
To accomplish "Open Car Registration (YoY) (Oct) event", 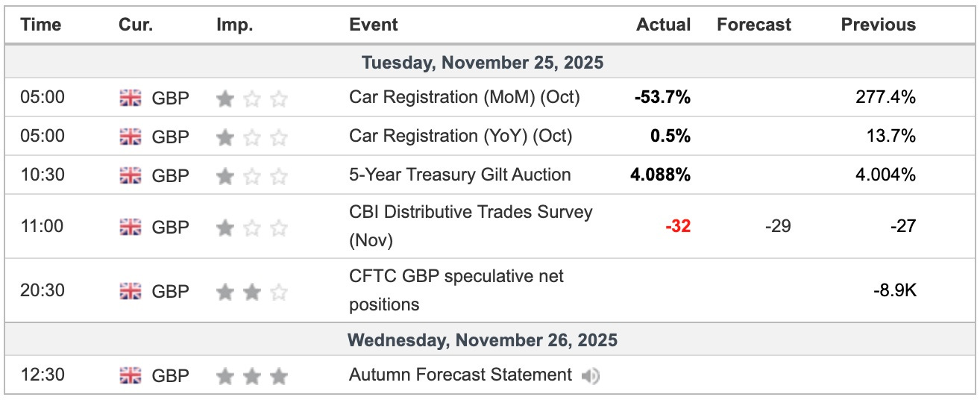I will (460, 137).
